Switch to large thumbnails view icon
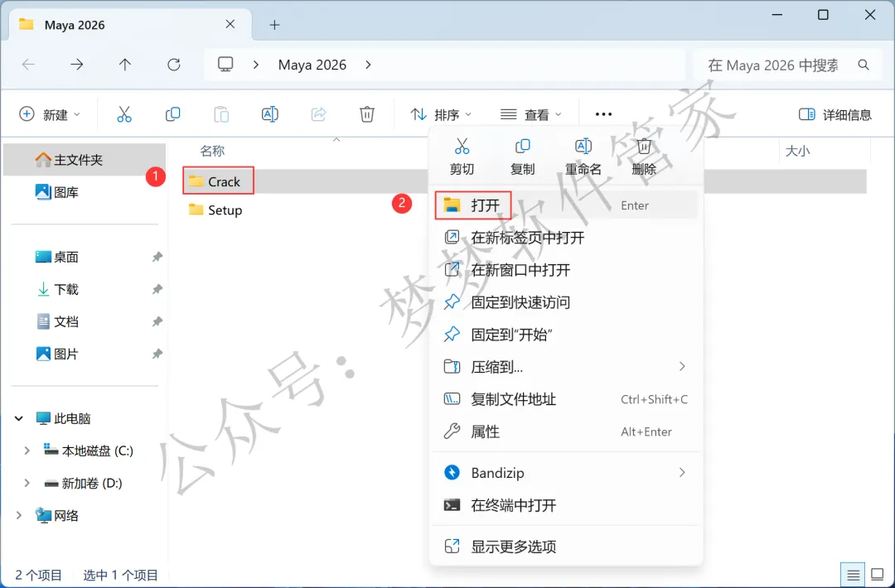Screen dimensions: 895x588 click(878, 575)
